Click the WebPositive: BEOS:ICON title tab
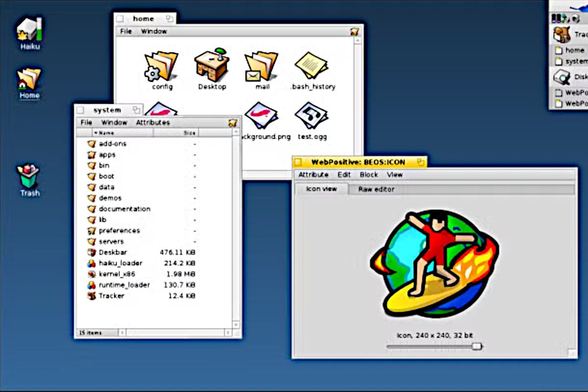 tap(359, 162)
